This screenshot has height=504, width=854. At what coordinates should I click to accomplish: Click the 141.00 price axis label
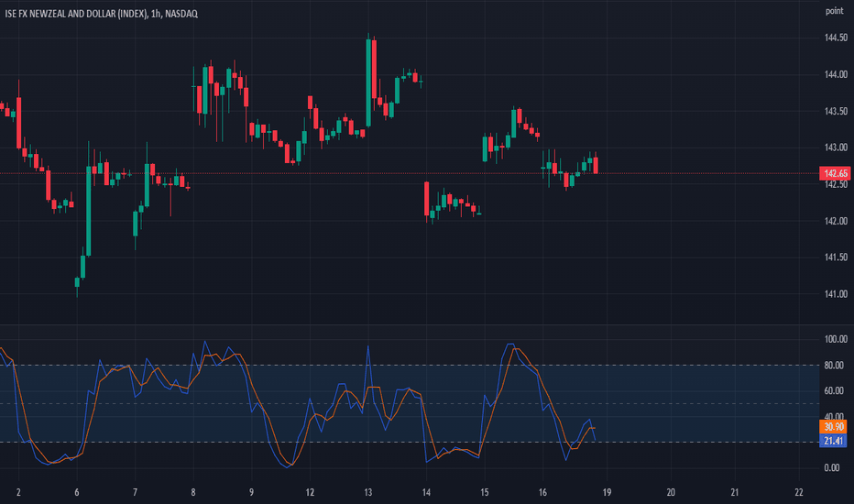tap(836, 293)
